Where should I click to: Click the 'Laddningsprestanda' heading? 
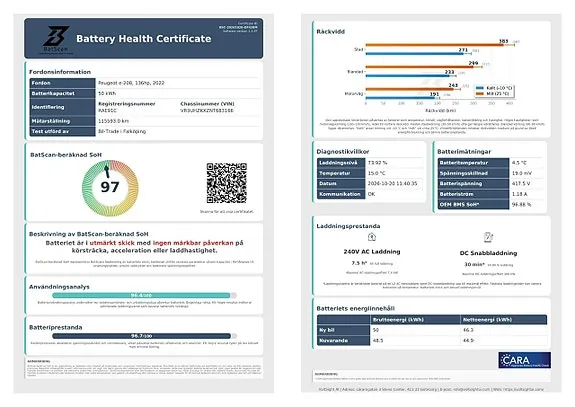(x=348, y=226)
